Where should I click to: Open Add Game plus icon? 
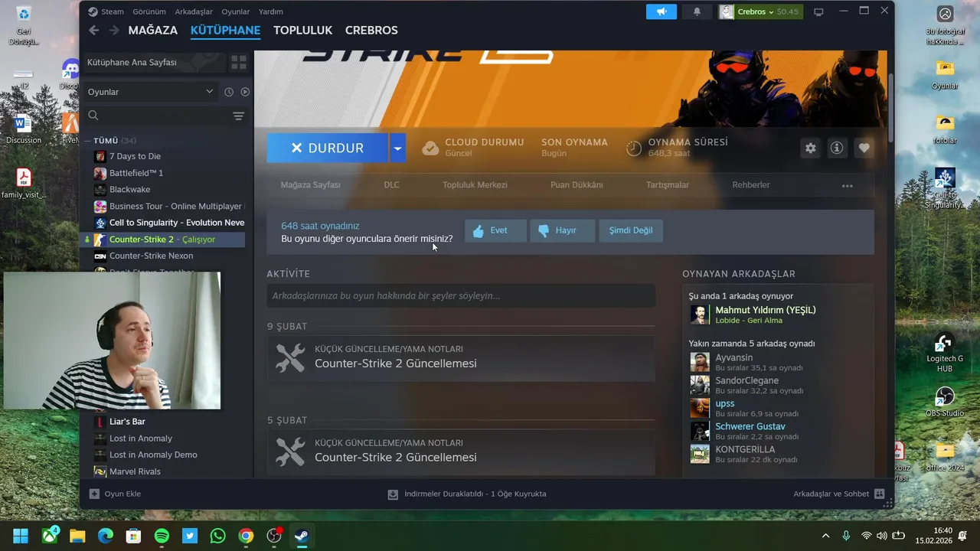pyautogui.click(x=94, y=494)
